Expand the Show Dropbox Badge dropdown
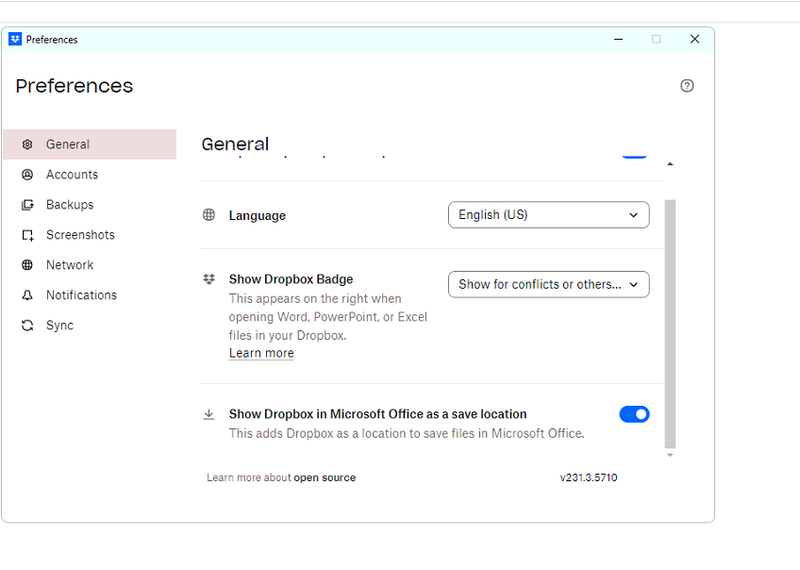This screenshot has width=800, height=570. (548, 284)
